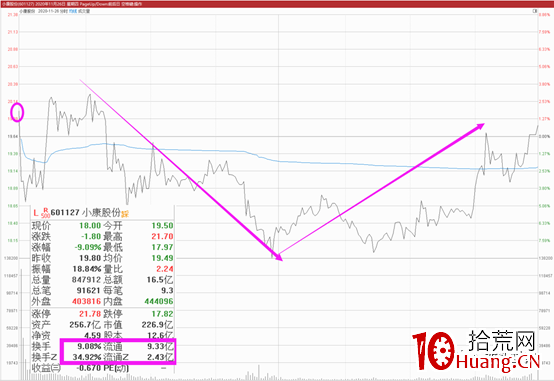This screenshot has width=554, height=381.
Task: Click the 昨收 value 19.80
Action: (x=90, y=258)
